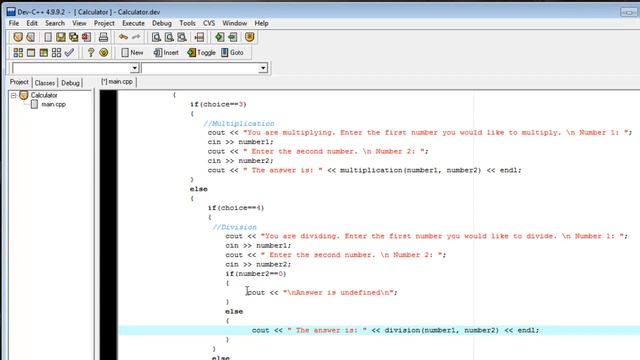The height and width of the screenshot is (360, 640).
Task: Add file to project with green-arrow icon
Action: point(220,37)
